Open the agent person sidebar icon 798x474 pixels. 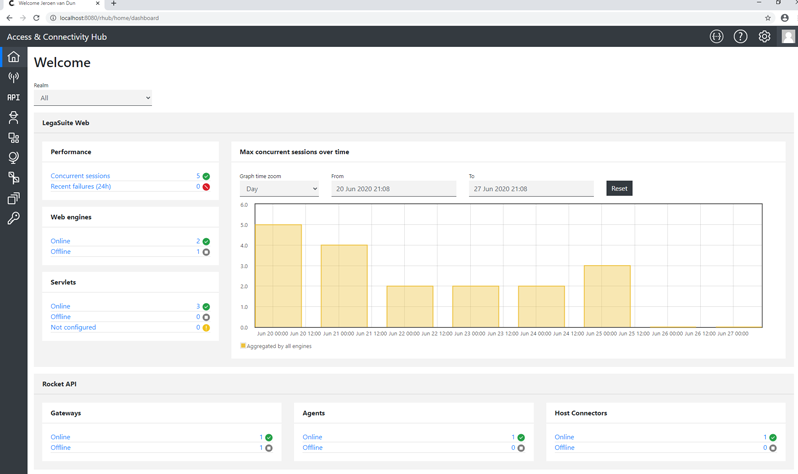[x=14, y=118]
